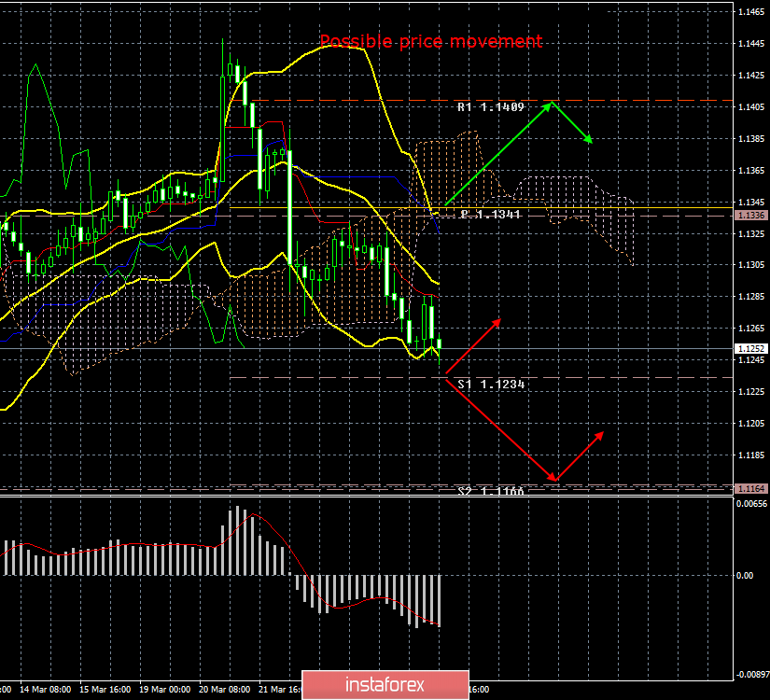Click the price tag 1.1164 on axis

[750, 489]
